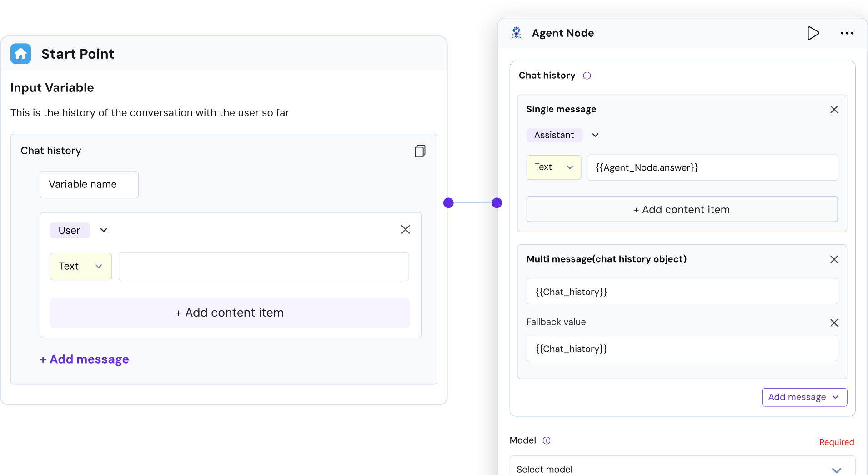The image size is (868, 475).
Task: Click Start Point output connector dot
Action: [x=448, y=203]
